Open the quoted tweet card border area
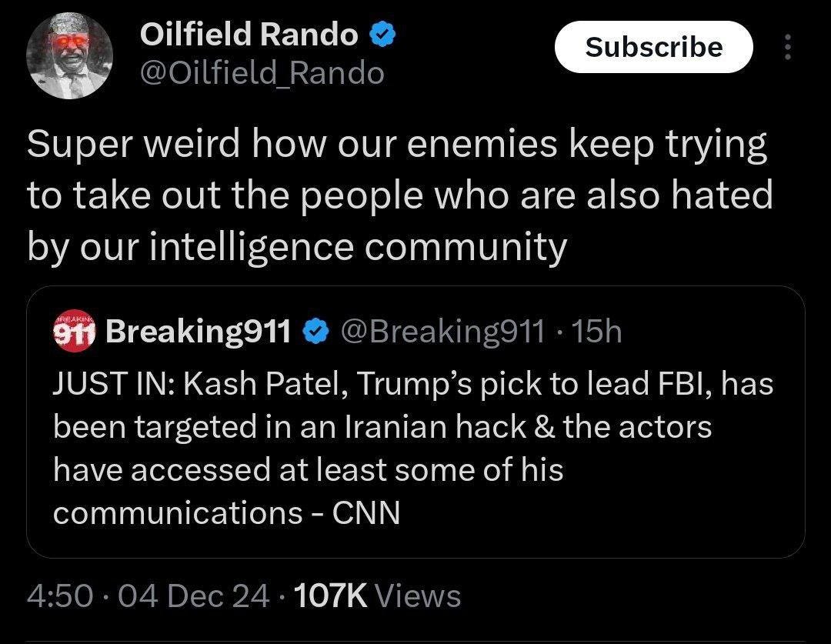Screen dimensions: 831x644 pyautogui.click(x=415, y=422)
